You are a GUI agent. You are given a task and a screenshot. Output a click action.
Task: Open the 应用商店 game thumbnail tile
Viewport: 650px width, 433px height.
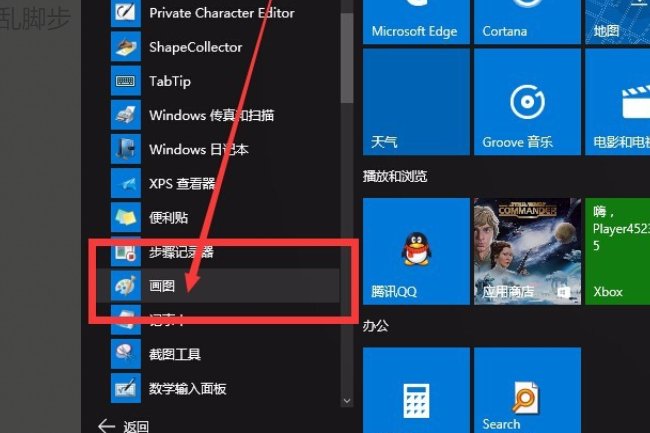point(526,251)
